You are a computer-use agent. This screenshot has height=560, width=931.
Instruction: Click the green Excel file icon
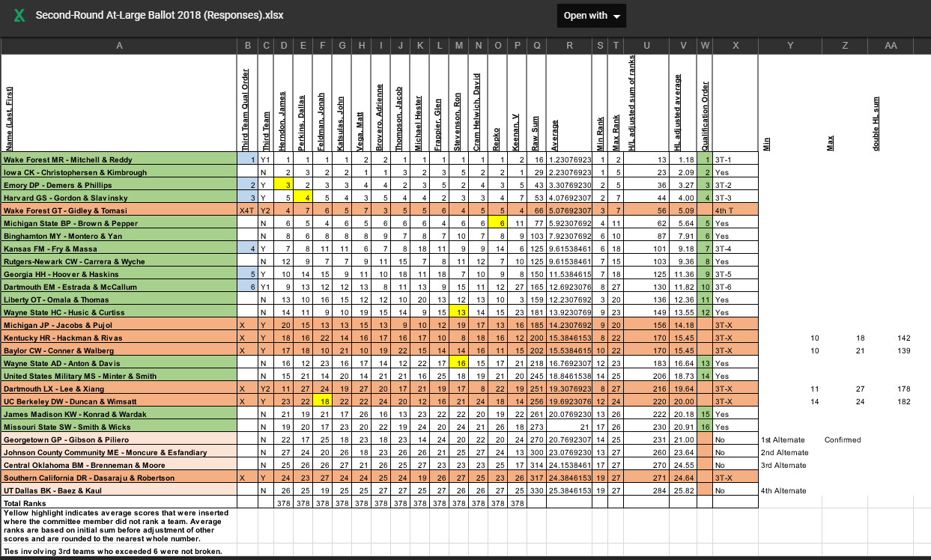point(18,16)
